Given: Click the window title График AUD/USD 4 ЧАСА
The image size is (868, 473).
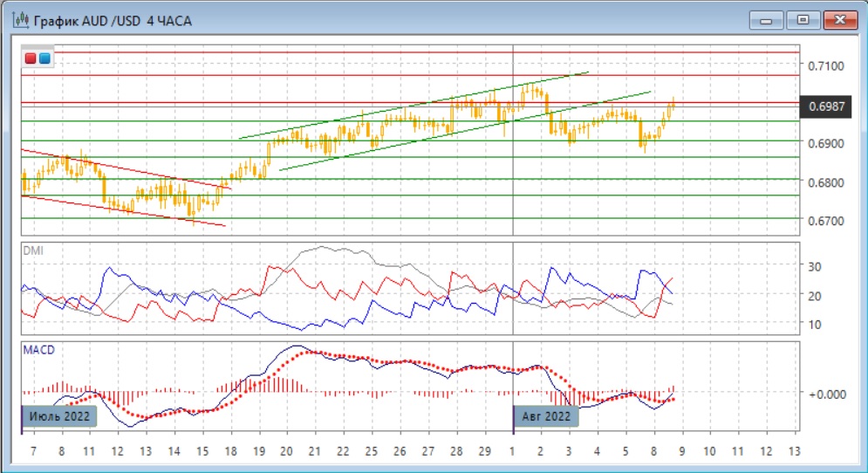Looking at the screenshot, I should click(112, 19).
